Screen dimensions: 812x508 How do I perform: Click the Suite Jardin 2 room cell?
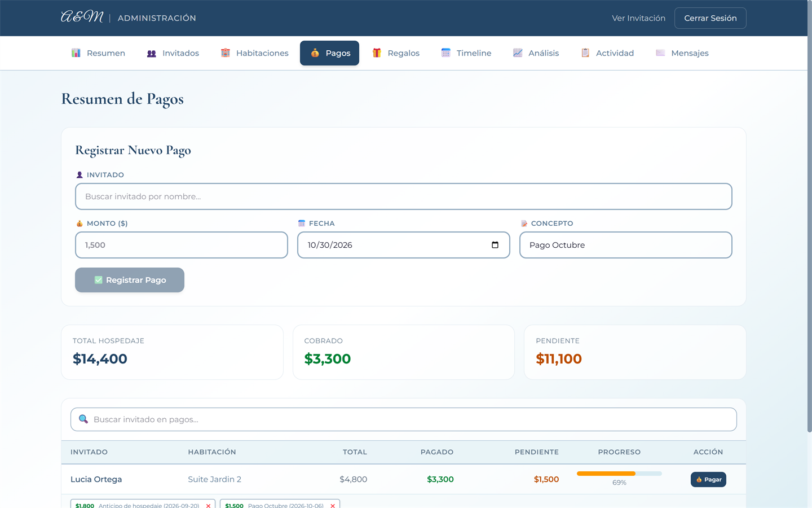tap(214, 479)
